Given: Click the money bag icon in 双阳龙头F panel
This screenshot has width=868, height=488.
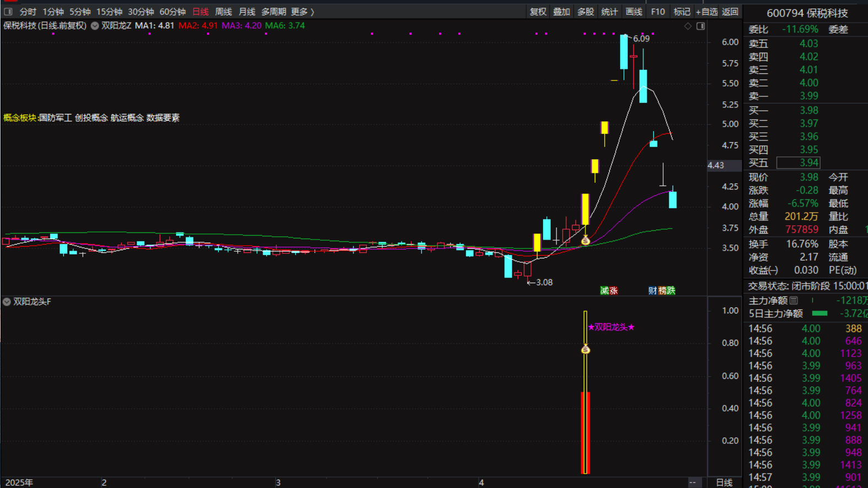Looking at the screenshot, I should pyautogui.click(x=585, y=350).
